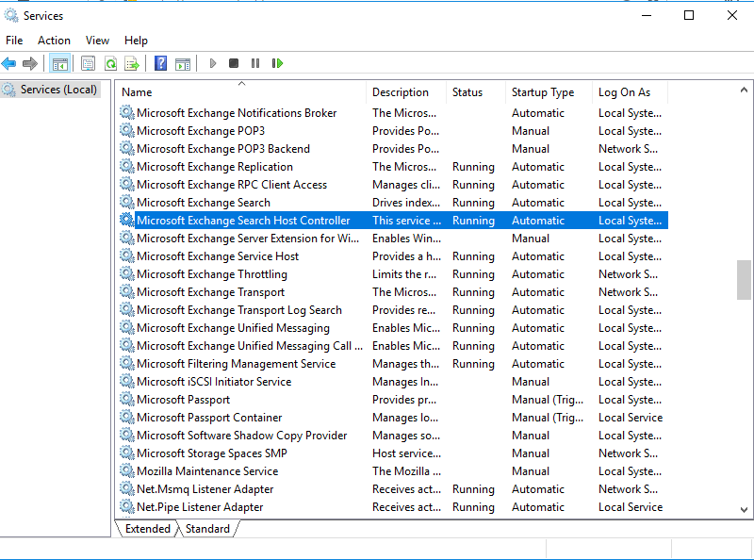
Task: Click the gear icon beside Microsoft Exchange Throttling
Action: point(127,273)
